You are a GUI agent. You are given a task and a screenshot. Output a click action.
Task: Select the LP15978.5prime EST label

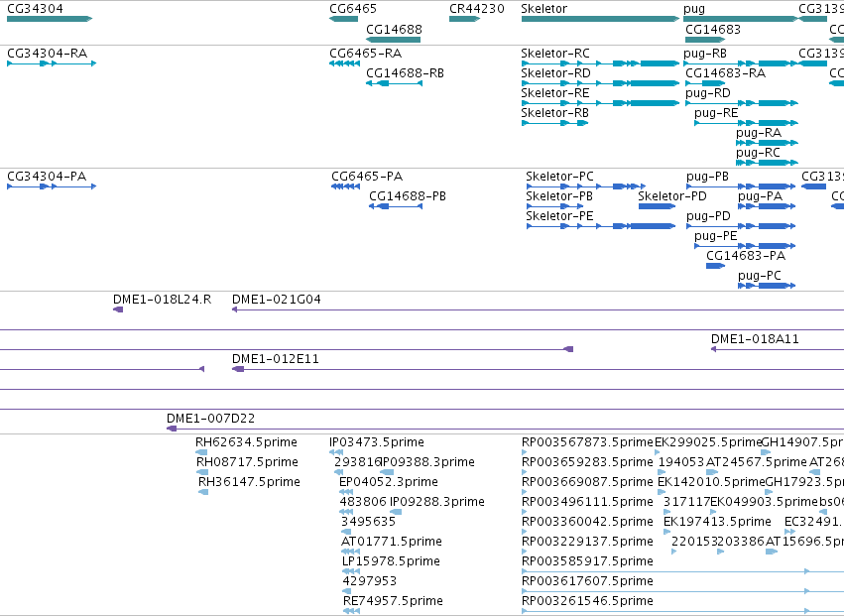point(391,561)
